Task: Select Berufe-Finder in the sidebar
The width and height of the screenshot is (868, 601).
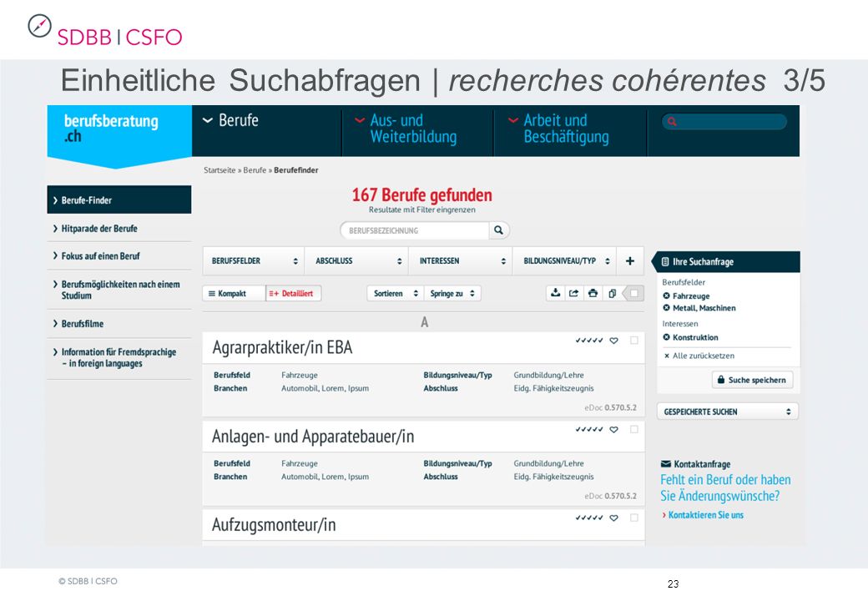Action: (119, 199)
